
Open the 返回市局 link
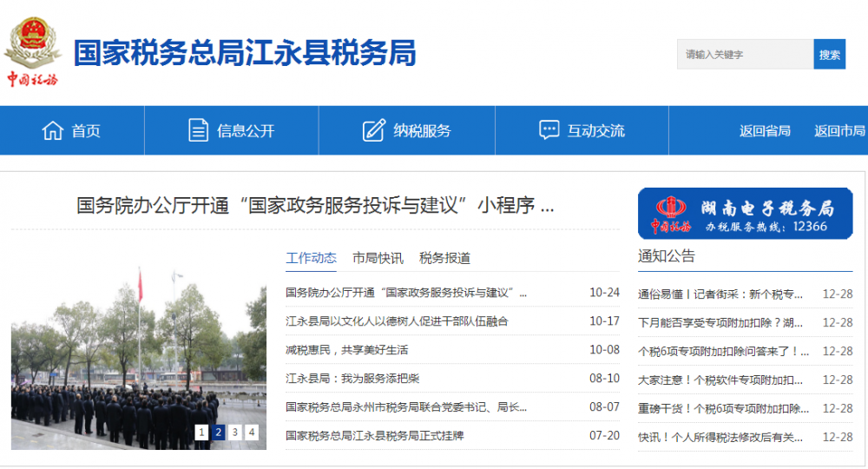click(839, 131)
